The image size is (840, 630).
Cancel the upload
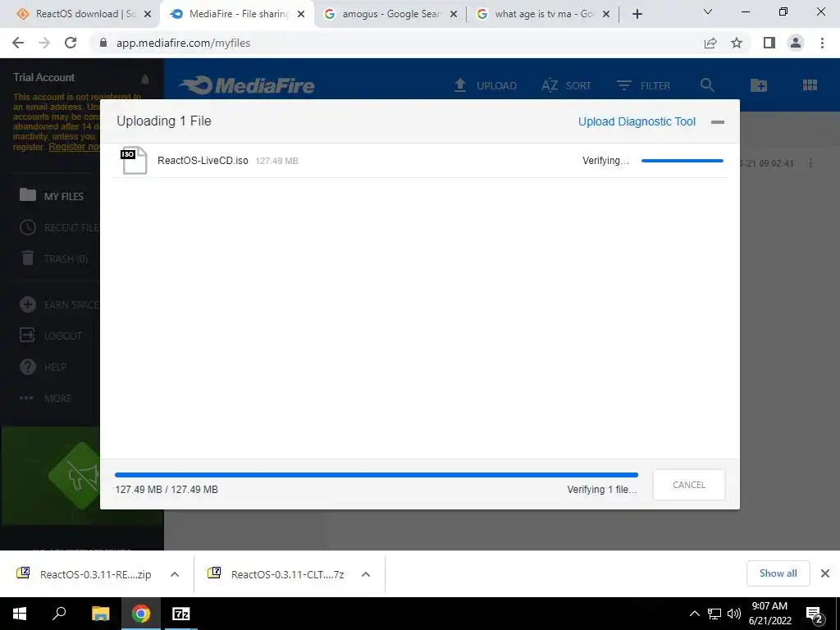(x=688, y=485)
